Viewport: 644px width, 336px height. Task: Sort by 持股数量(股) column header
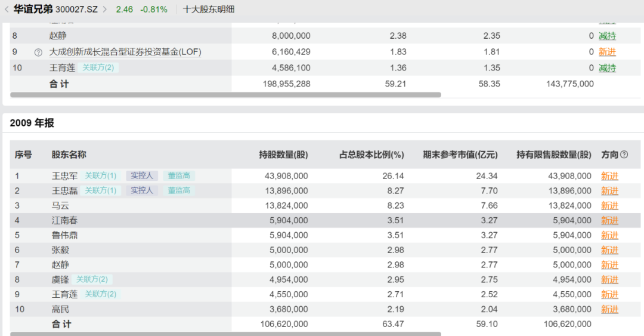283,155
